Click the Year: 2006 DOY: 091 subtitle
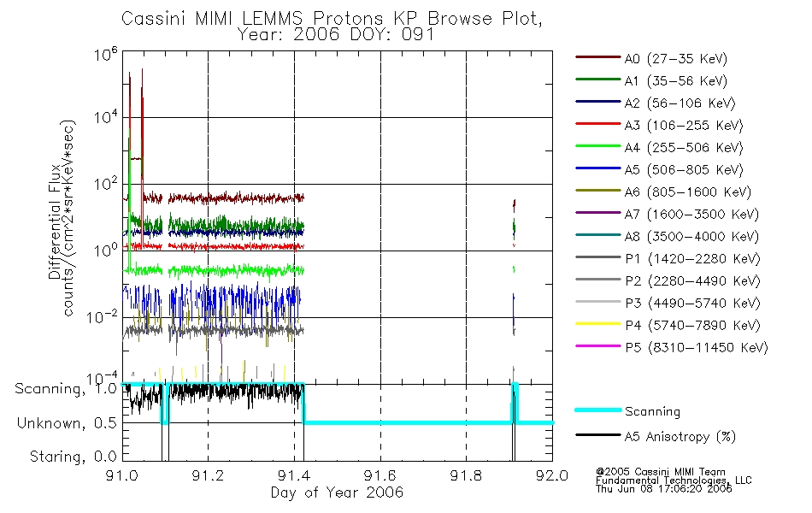Viewport: 812px width, 513px height. [336, 35]
